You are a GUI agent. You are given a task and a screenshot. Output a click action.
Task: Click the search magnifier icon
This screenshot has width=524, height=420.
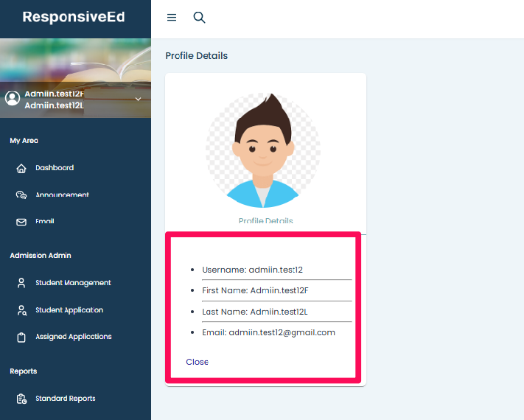tap(199, 18)
